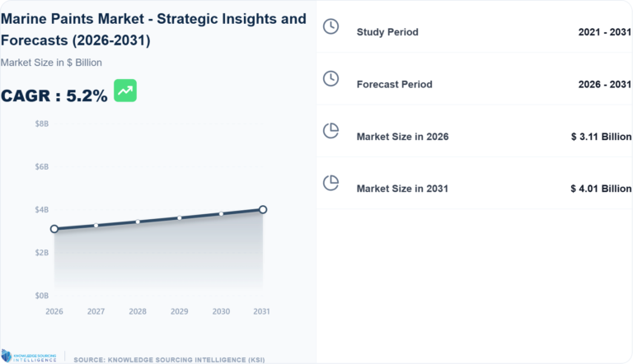Click the 2028 data point marker
This screenshot has height=364, width=633.
[x=138, y=222]
